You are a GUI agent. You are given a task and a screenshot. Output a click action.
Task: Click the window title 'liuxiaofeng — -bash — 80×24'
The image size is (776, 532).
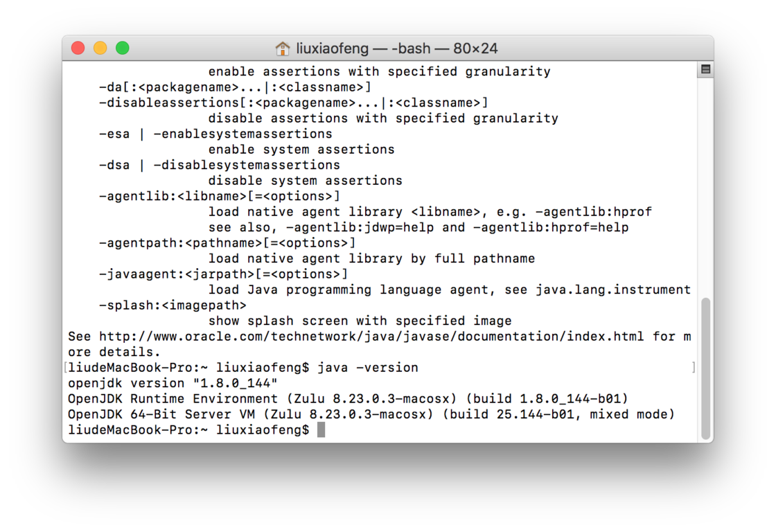tap(396, 48)
